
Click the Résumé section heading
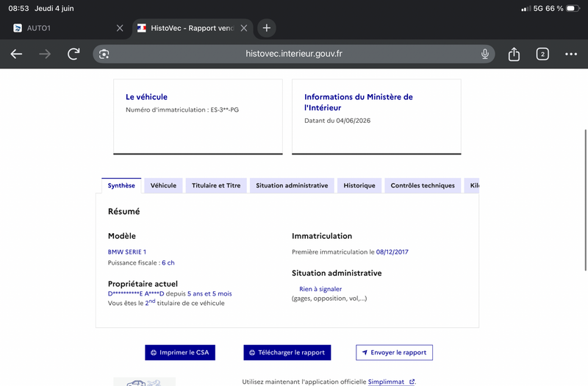point(123,211)
